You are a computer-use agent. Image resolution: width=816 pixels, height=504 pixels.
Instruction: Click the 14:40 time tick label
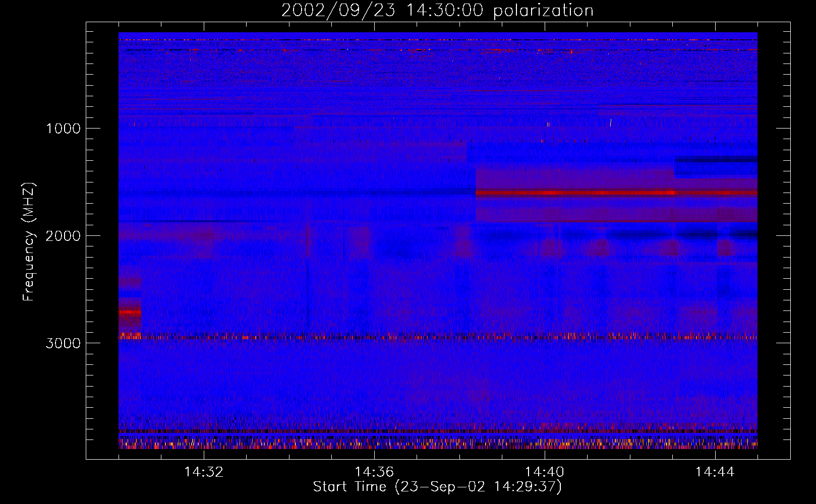(545, 472)
